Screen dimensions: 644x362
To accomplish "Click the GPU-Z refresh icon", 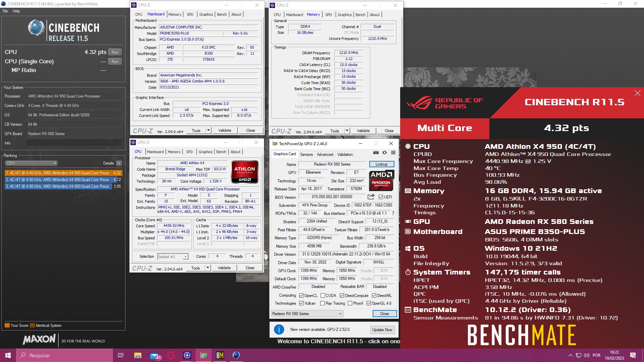I will point(385,153).
